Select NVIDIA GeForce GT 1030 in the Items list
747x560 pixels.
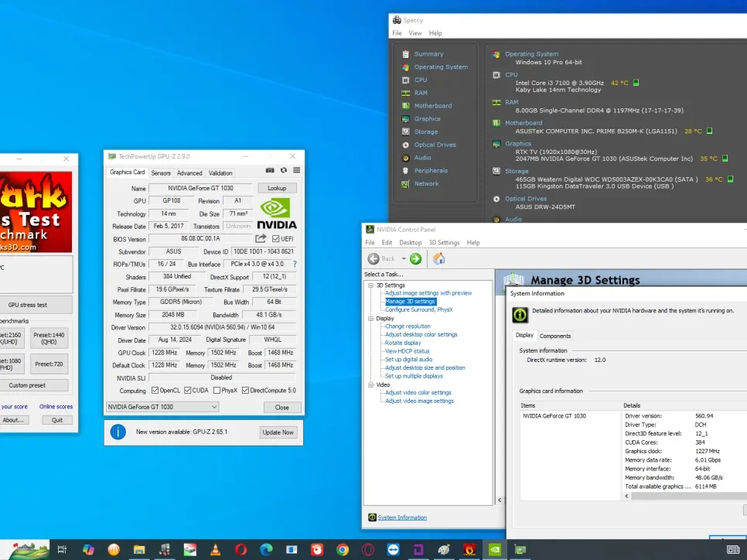click(554, 416)
